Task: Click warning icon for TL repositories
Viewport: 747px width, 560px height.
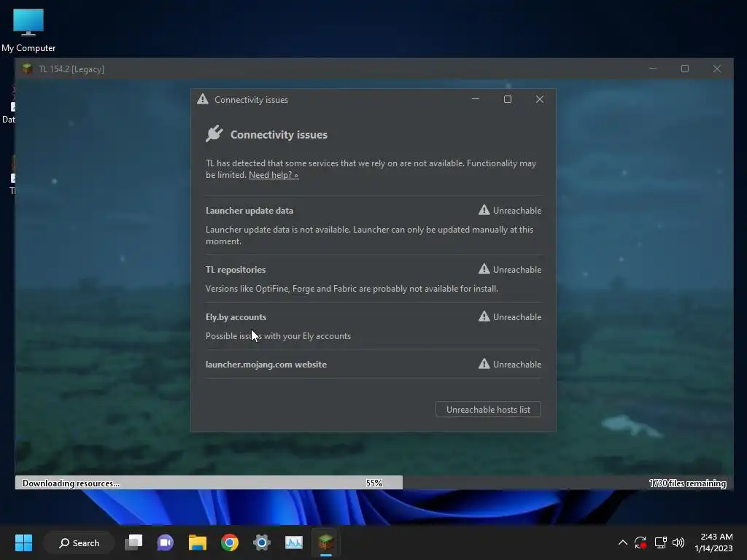Action: pos(484,269)
